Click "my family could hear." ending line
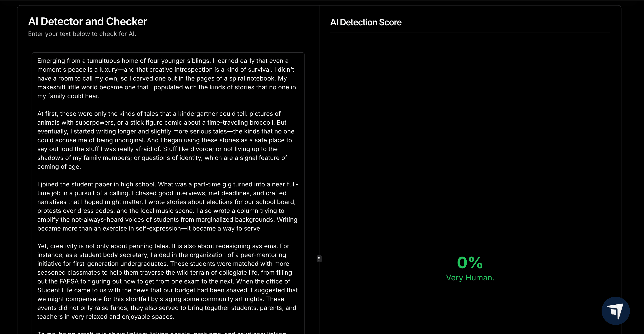Image resolution: width=644 pixels, height=334 pixels. (x=68, y=96)
